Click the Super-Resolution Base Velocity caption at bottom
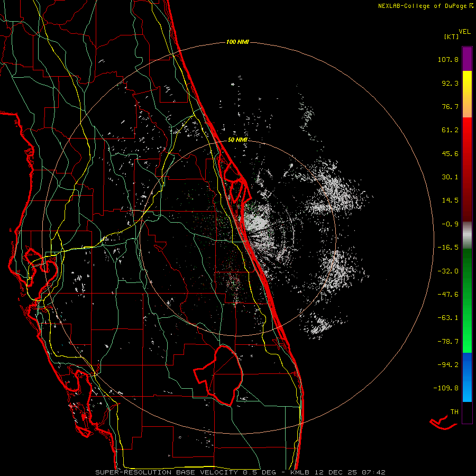This screenshot has height=476, width=476. 240,472
